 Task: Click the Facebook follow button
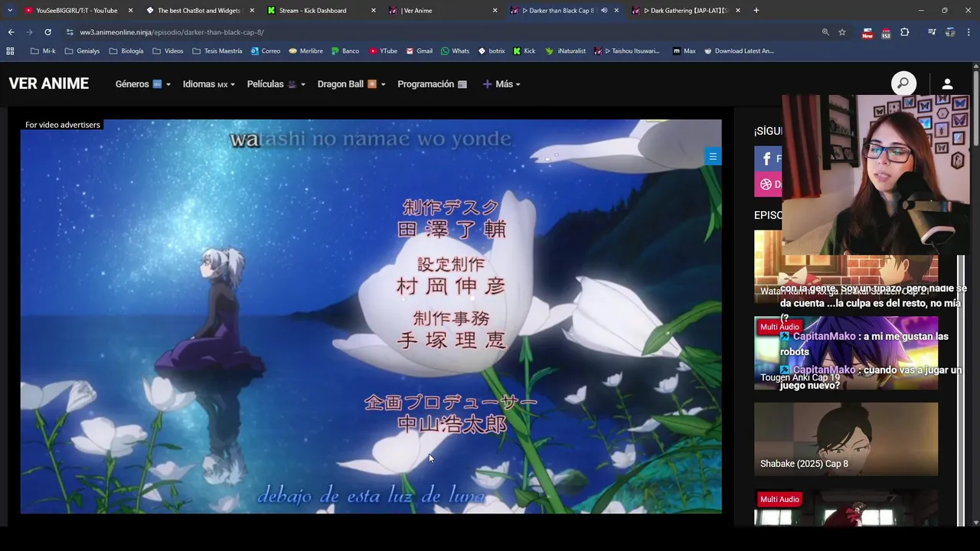(x=768, y=159)
